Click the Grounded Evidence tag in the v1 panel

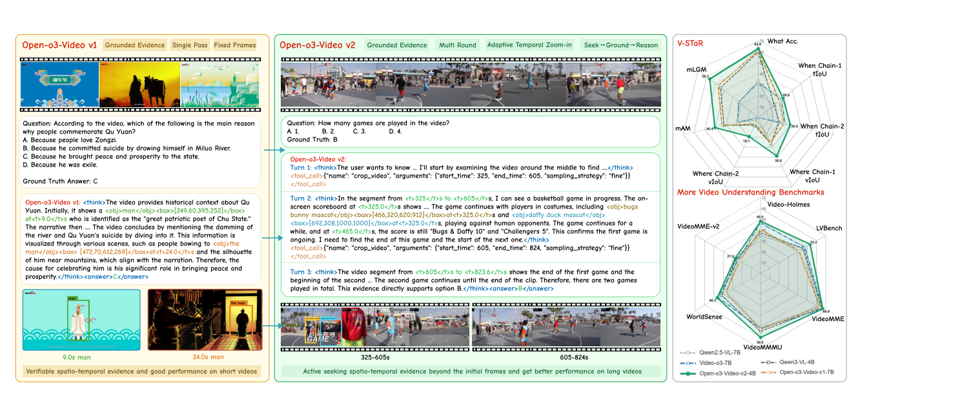(x=134, y=45)
